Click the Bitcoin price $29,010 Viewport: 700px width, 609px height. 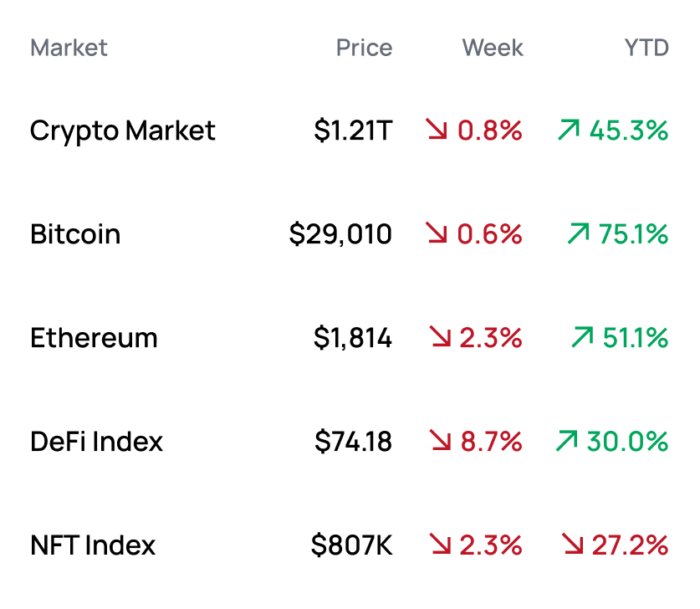click(340, 234)
